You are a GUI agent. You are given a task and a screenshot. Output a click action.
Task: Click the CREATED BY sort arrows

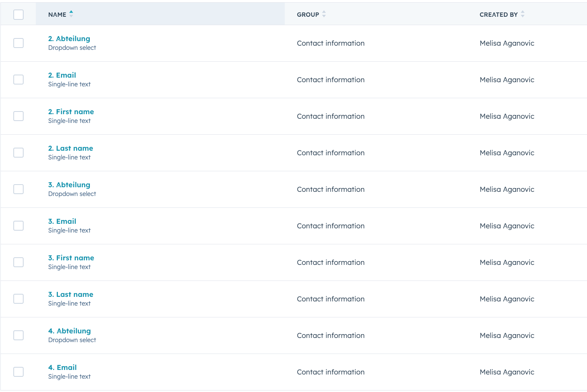pyautogui.click(x=523, y=14)
